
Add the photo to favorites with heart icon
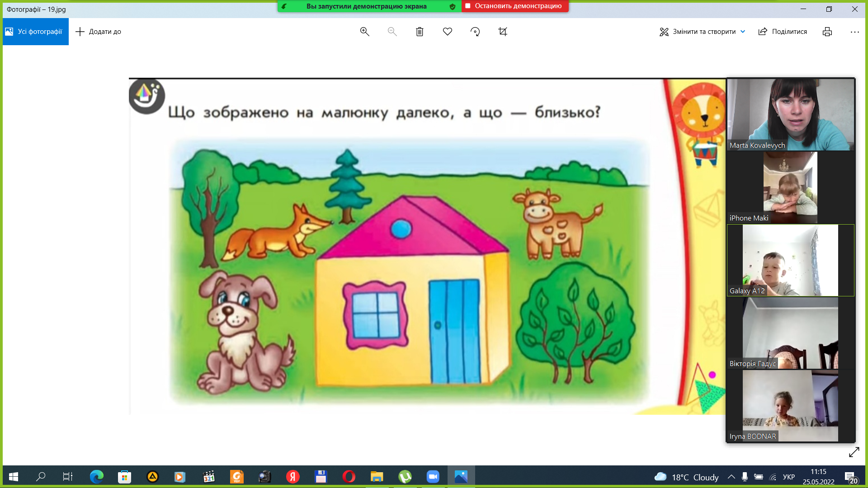tap(448, 32)
